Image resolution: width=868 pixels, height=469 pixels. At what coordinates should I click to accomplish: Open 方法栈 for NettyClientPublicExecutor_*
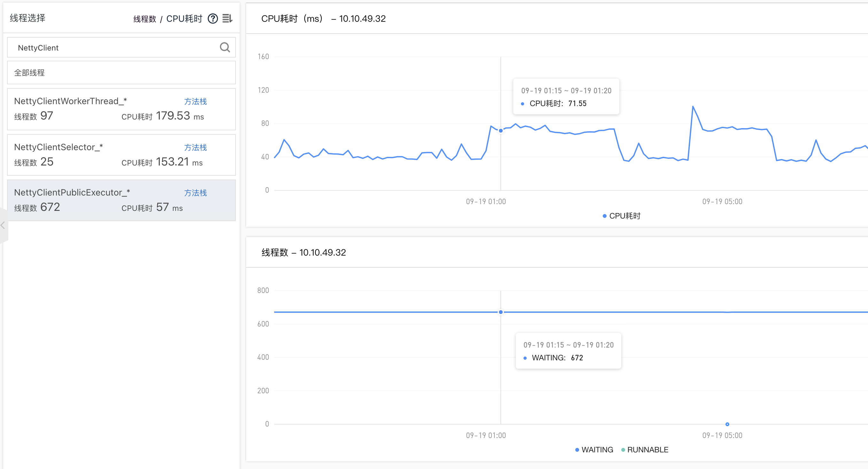click(196, 193)
